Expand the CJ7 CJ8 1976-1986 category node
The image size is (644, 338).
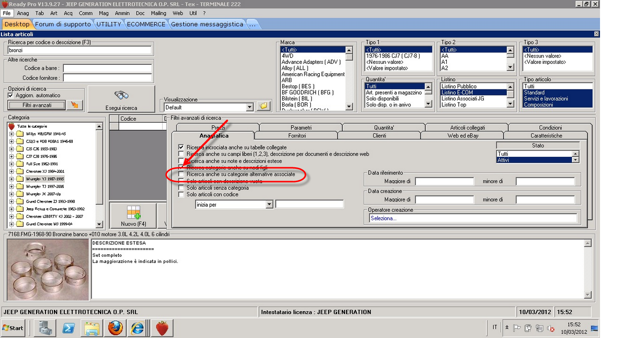click(11, 156)
